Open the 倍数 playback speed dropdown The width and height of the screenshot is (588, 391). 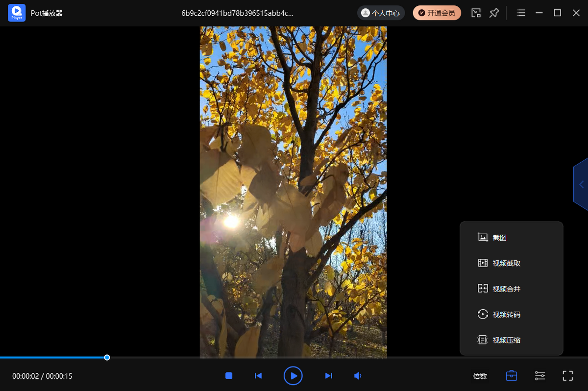coord(480,376)
